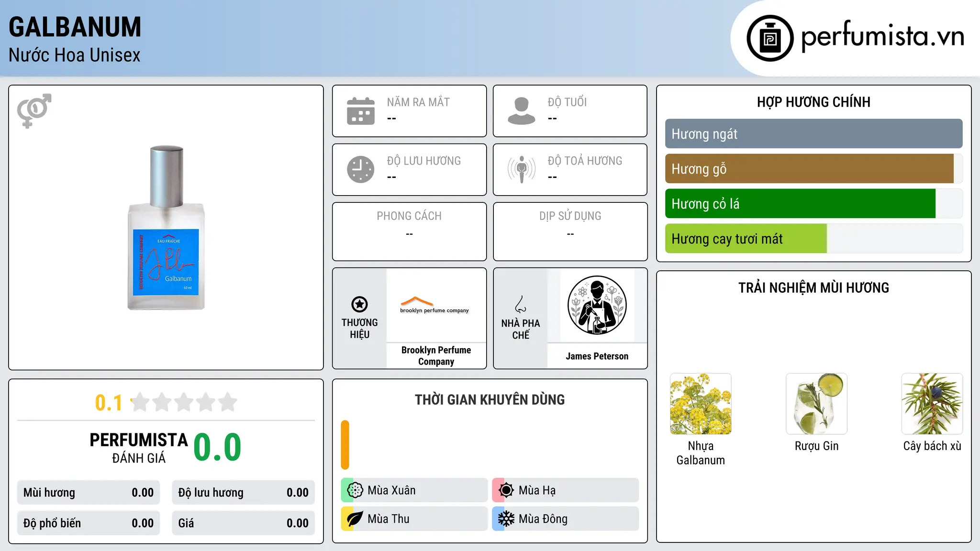Click the orange seasonal usage bar
This screenshot has width=980, height=551.
[345, 445]
